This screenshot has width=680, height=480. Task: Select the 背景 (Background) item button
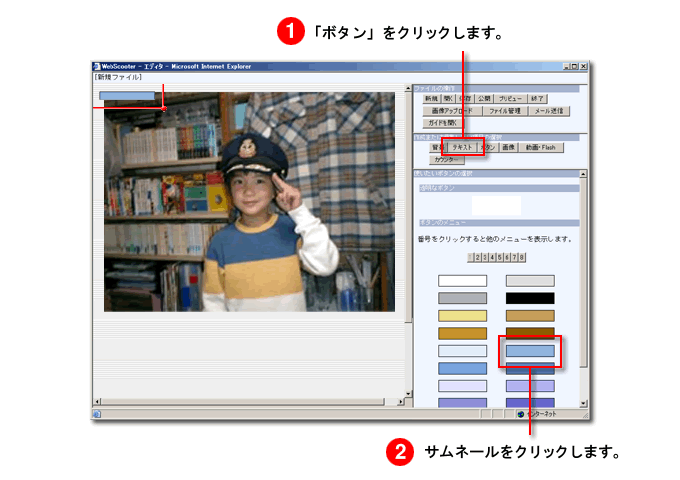[x=437, y=148]
